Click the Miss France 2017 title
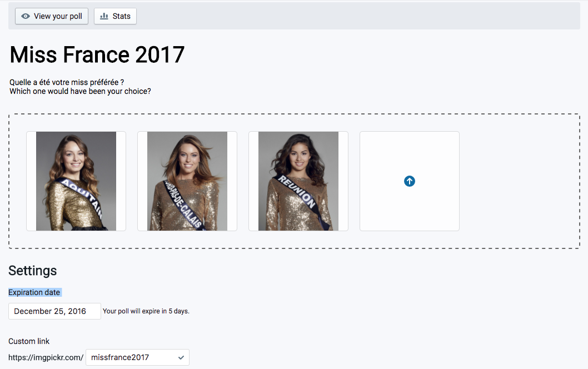The height and width of the screenshot is (369, 588). pos(97,54)
